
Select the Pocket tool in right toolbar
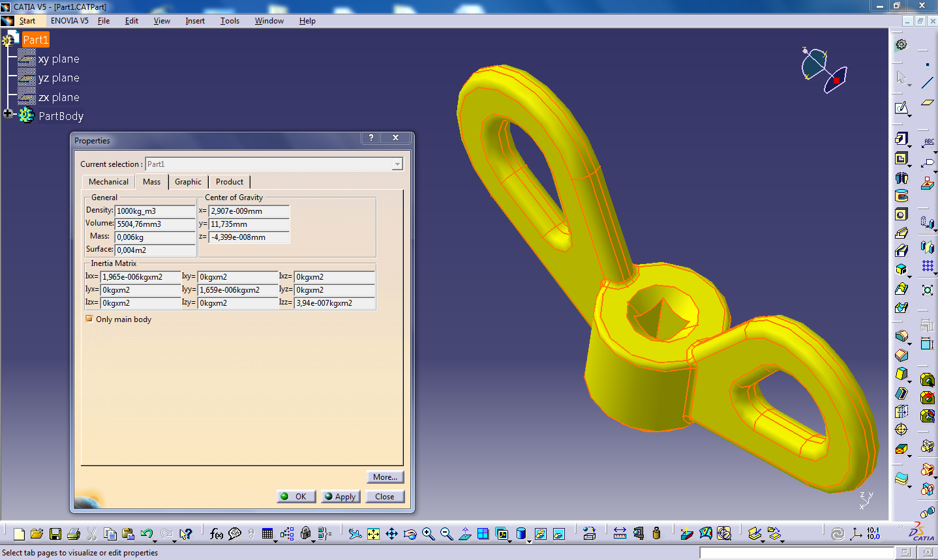(x=901, y=158)
